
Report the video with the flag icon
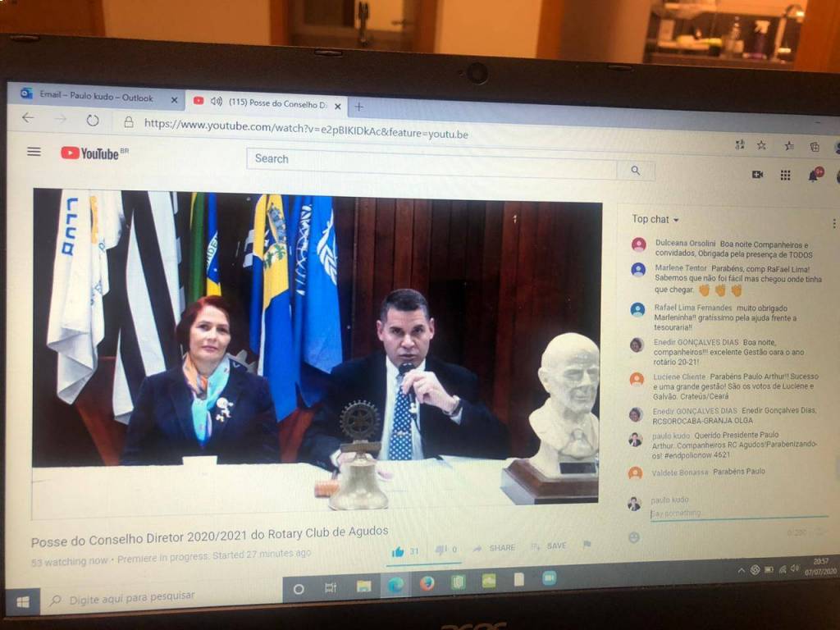click(587, 545)
